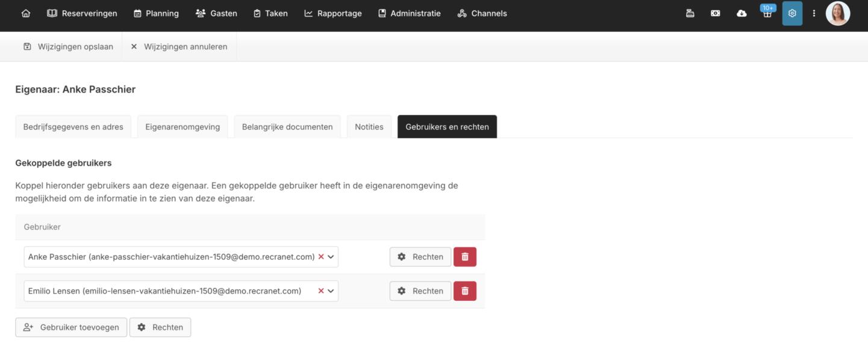
Task: Switch to the Belangrijke documenten tab
Action: (287, 127)
